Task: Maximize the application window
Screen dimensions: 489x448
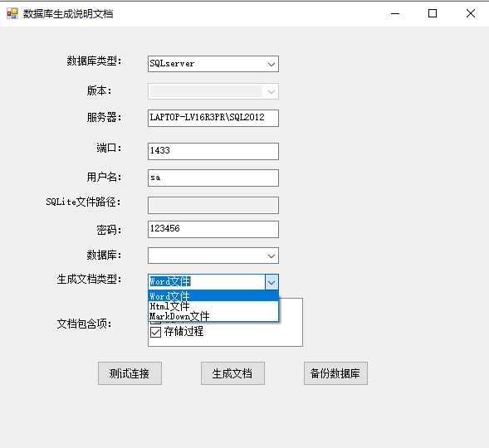Action: click(433, 13)
